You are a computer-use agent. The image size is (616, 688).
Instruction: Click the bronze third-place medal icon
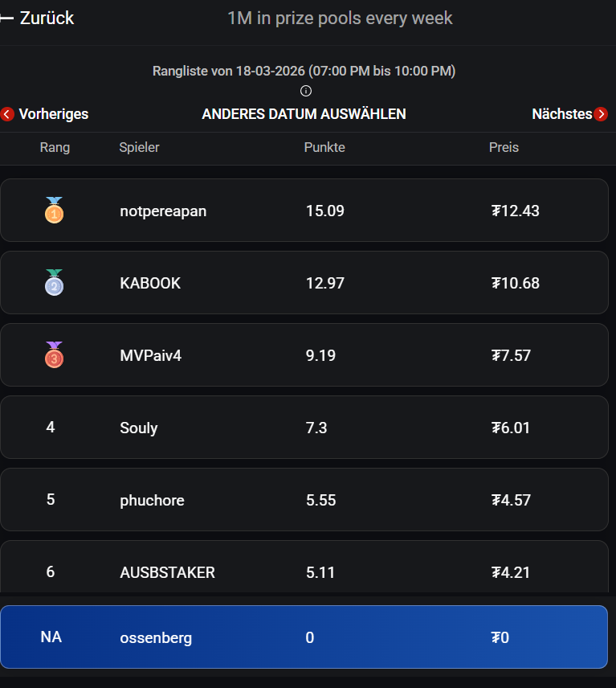tap(55, 355)
